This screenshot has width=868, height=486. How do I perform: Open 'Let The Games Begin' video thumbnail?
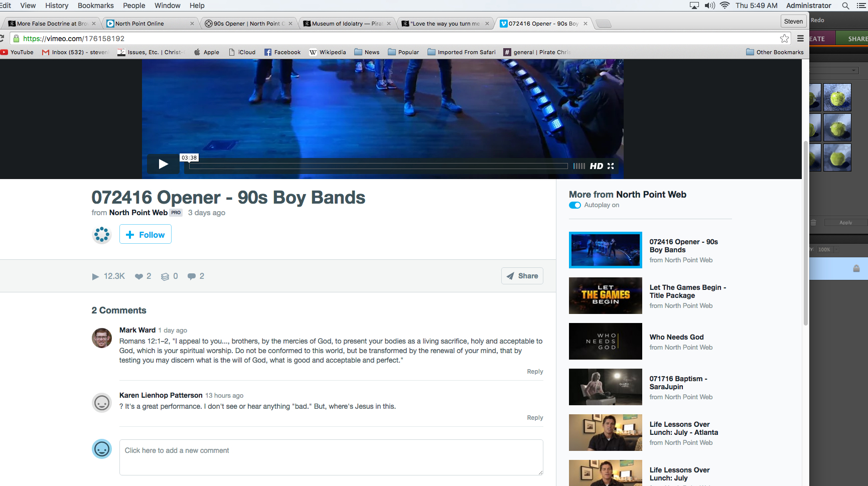(606, 296)
